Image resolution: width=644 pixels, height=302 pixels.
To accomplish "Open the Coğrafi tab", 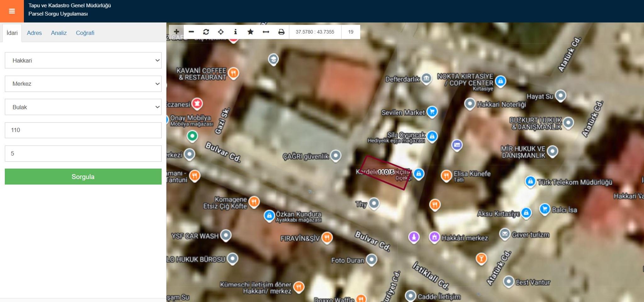I will (x=85, y=33).
